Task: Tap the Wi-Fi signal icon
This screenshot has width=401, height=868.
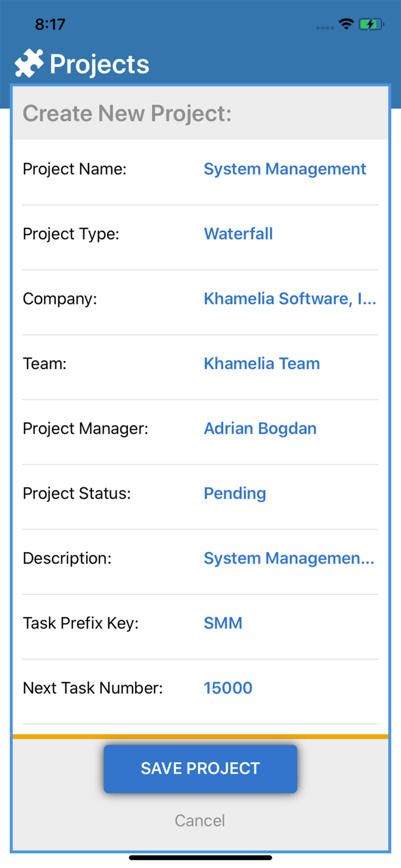Action: (345, 24)
